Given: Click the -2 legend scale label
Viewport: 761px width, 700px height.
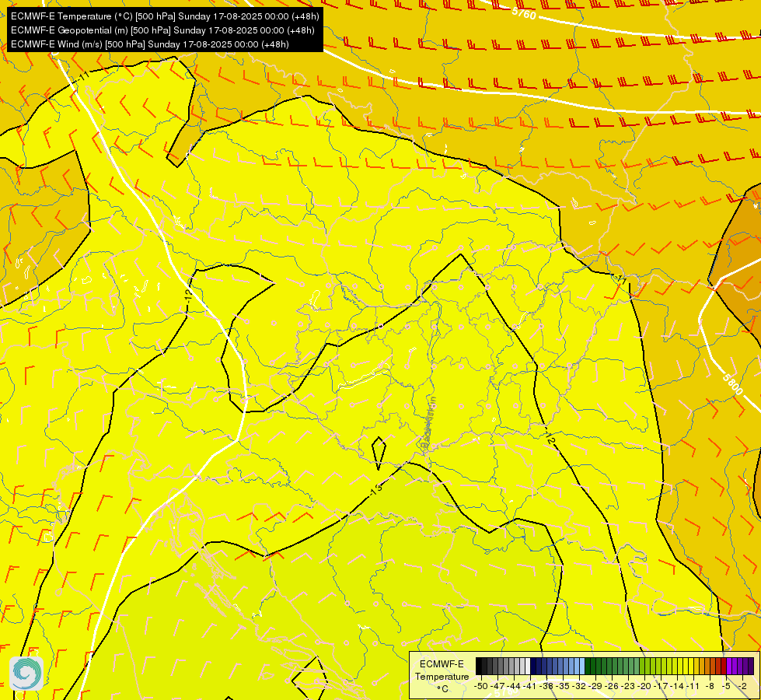Looking at the screenshot, I should (x=742, y=686).
